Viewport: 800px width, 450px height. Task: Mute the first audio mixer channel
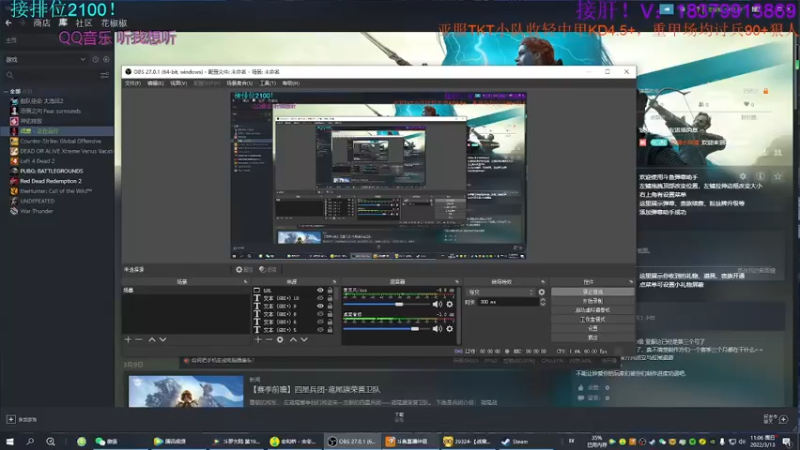coord(437,304)
